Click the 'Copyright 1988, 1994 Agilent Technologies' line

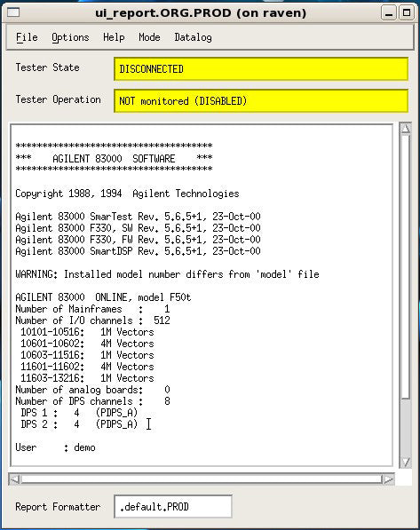pyautogui.click(x=127, y=194)
